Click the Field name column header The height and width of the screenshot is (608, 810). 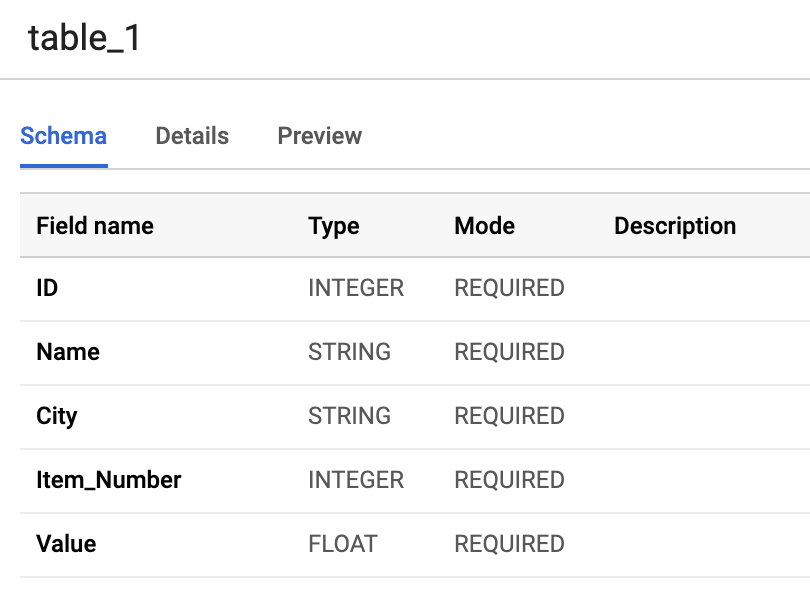(x=95, y=226)
